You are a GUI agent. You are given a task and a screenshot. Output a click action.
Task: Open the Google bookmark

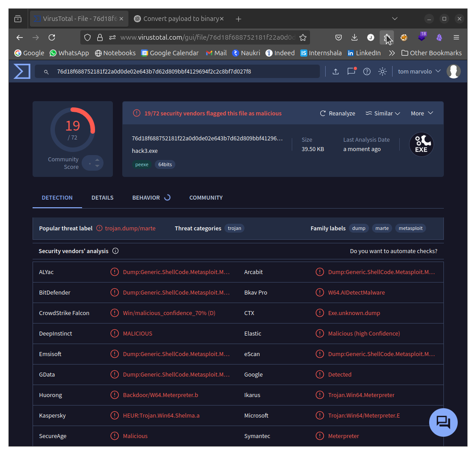coord(29,53)
